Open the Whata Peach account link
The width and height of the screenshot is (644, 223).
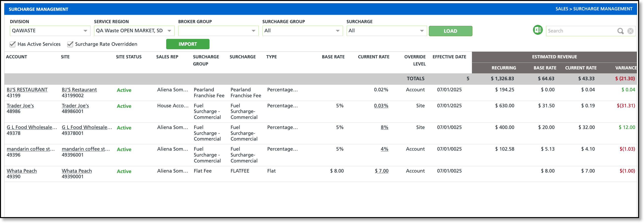tap(22, 171)
